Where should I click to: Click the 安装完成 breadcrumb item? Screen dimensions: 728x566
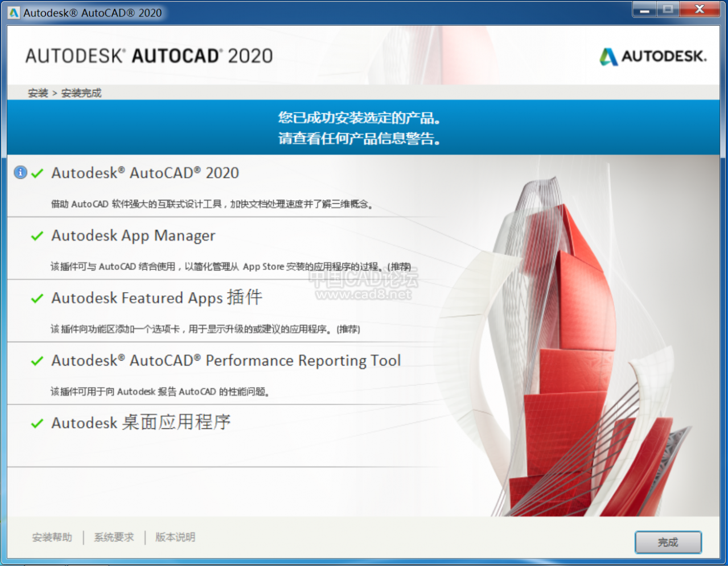(81, 93)
